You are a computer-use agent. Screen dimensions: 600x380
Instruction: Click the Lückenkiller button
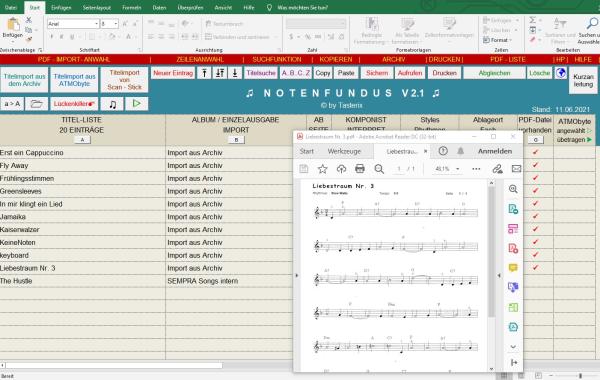point(74,104)
